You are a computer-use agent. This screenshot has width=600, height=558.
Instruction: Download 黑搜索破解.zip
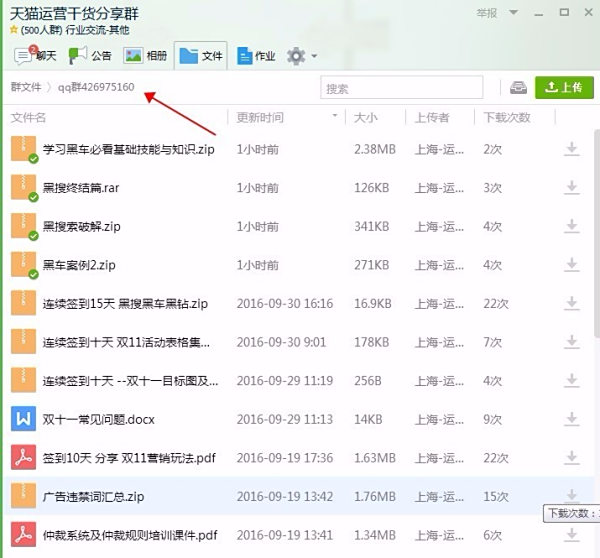point(572,226)
